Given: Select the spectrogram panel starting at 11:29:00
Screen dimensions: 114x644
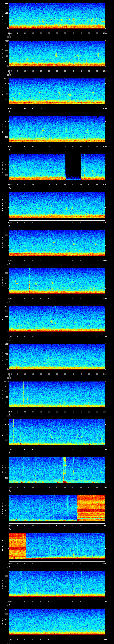Looking at the screenshot, I should tap(57, 584).
